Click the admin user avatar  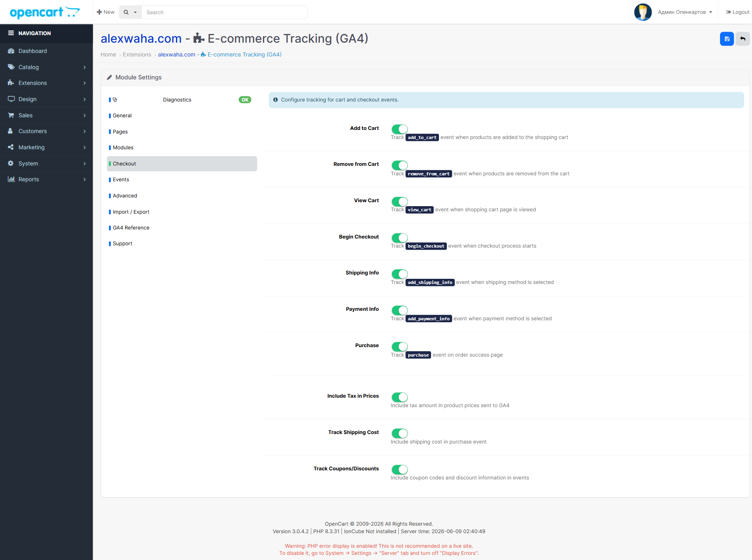643,12
